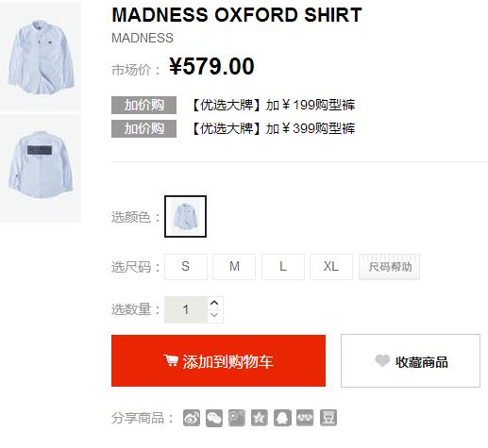Select the light blue shirt color swatch
Image resolution: width=488 pixels, height=448 pixels.
(185, 216)
